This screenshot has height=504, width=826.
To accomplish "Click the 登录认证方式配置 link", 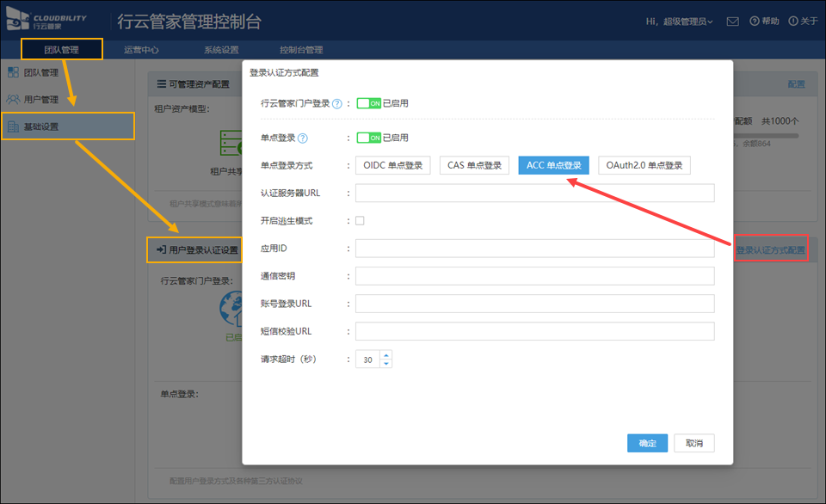I will click(771, 250).
